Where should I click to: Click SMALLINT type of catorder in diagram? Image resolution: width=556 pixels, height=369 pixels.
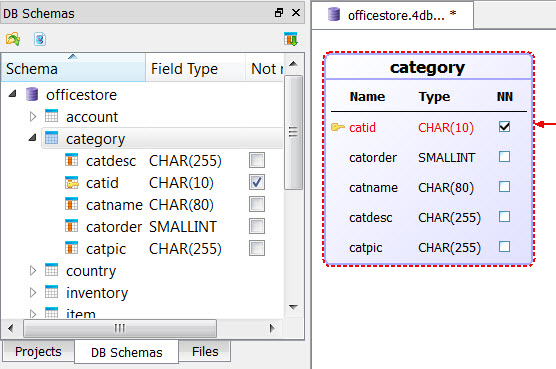point(446,157)
